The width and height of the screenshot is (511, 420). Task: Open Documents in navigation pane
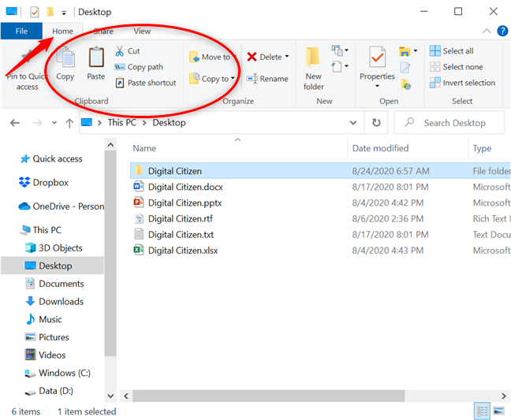[x=54, y=284]
